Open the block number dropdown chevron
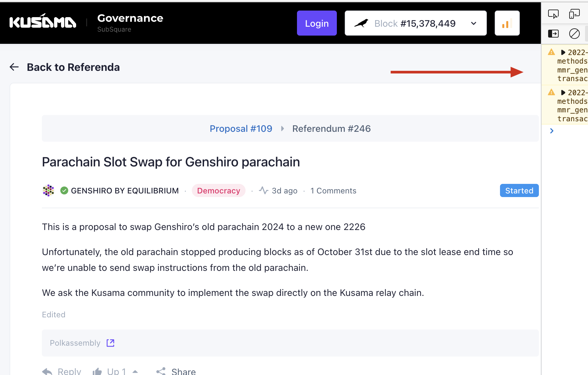Viewport: 588px width, 375px height. point(474,23)
